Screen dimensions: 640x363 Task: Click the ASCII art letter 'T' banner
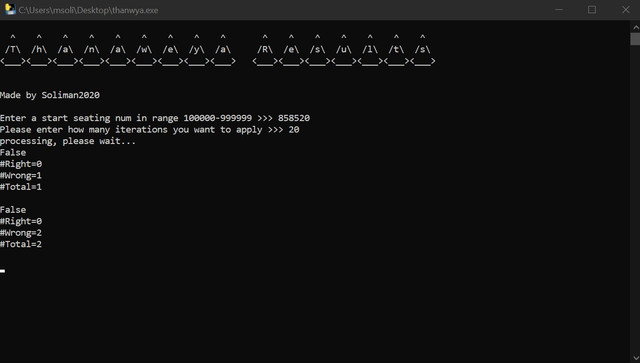(x=13, y=50)
